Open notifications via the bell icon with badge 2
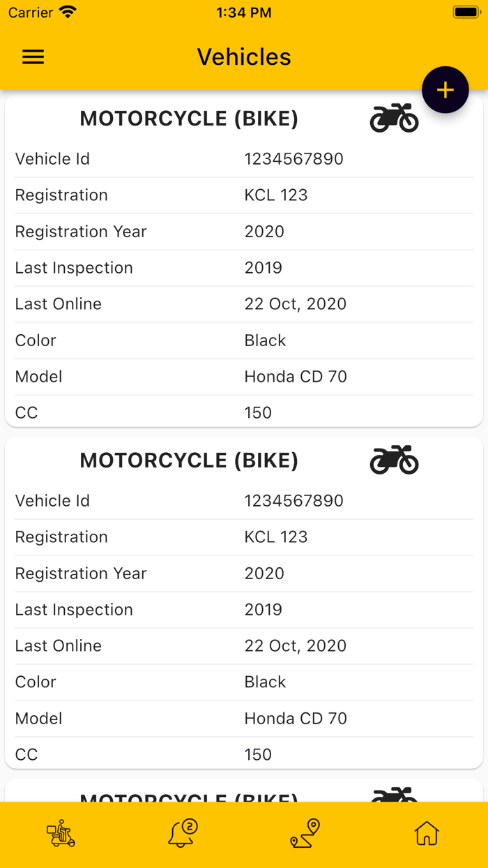488x868 pixels. [x=182, y=833]
